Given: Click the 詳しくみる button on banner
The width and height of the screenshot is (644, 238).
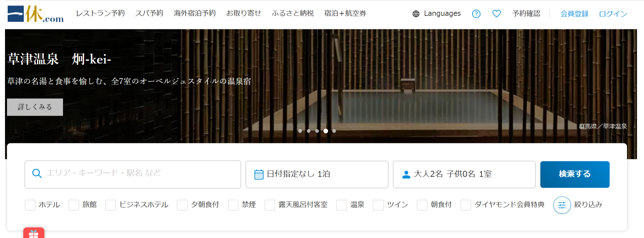Looking at the screenshot, I should click(35, 107).
